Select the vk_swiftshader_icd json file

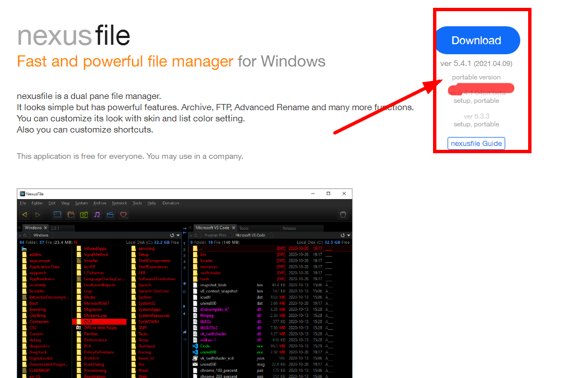click(x=217, y=358)
